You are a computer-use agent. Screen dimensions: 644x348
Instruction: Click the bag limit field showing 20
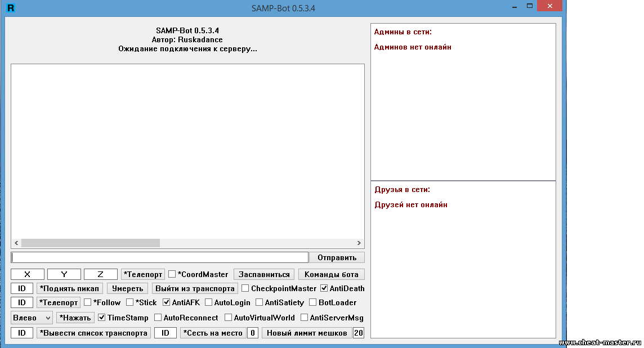359,333
